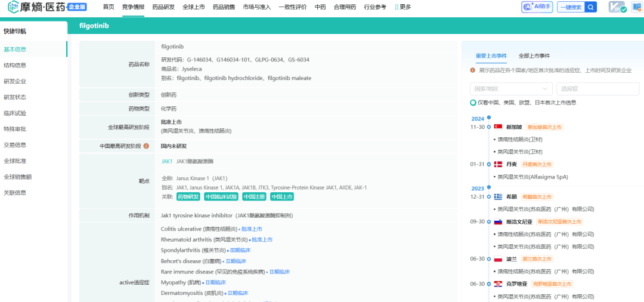Click the 适应症 filter field
The width and height of the screenshot is (644, 302).
[x=597, y=89]
